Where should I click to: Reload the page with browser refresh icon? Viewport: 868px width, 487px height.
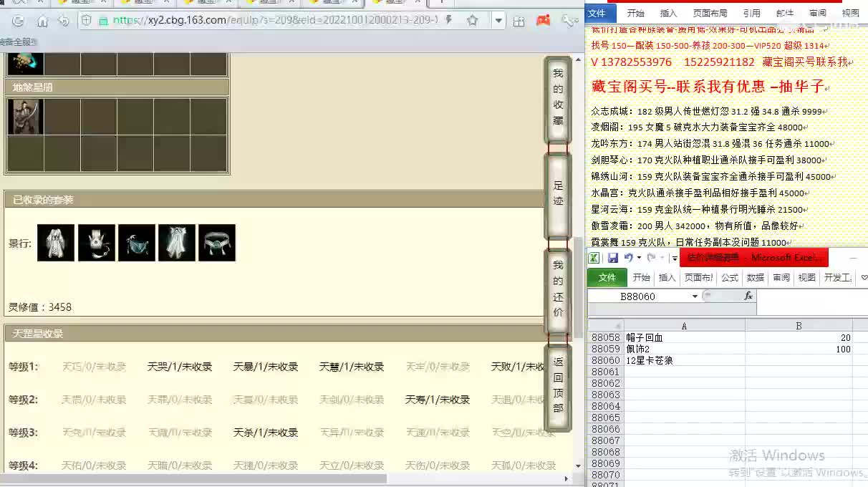pos(19,21)
